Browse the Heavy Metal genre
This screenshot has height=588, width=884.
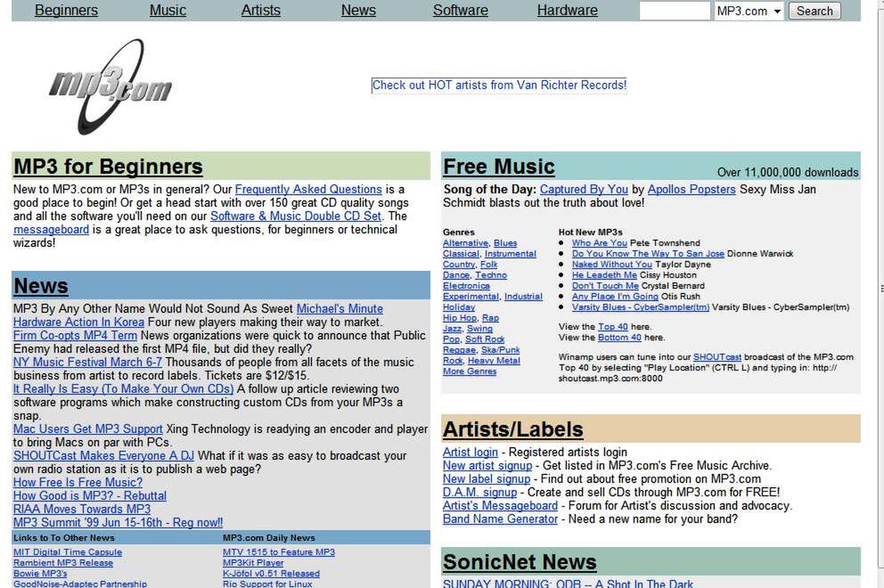pos(494,361)
